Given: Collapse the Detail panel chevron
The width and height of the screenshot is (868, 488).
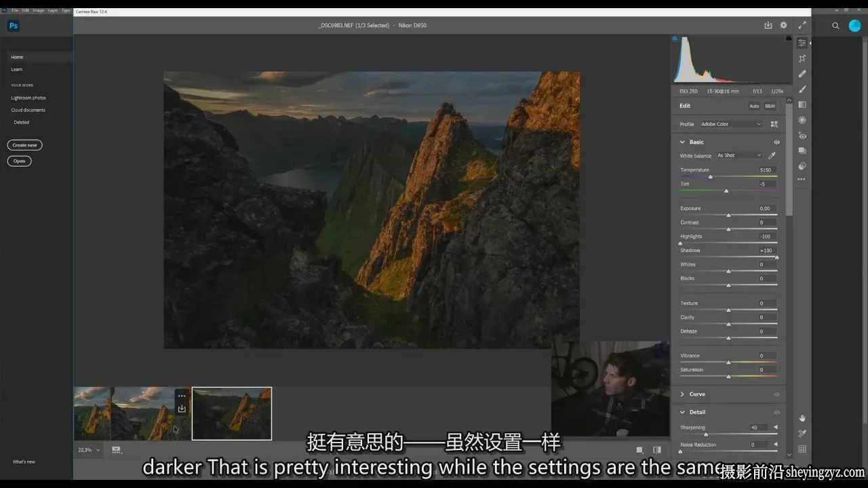Looking at the screenshot, I should click(682, 412).
